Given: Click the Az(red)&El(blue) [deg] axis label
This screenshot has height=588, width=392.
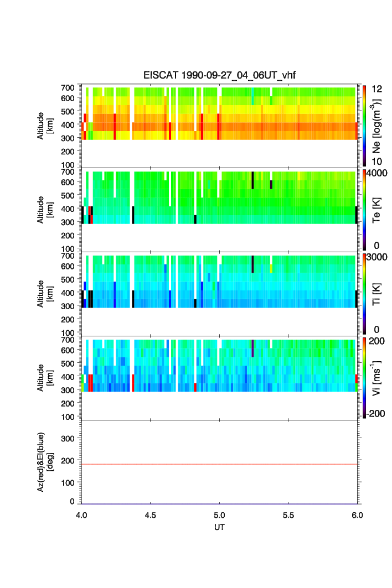Looking at the screenshot, I should pos(45,462).
